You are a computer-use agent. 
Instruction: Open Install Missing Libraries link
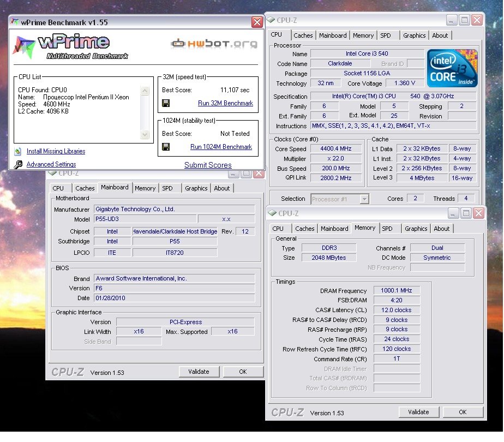tap(56, 151)
